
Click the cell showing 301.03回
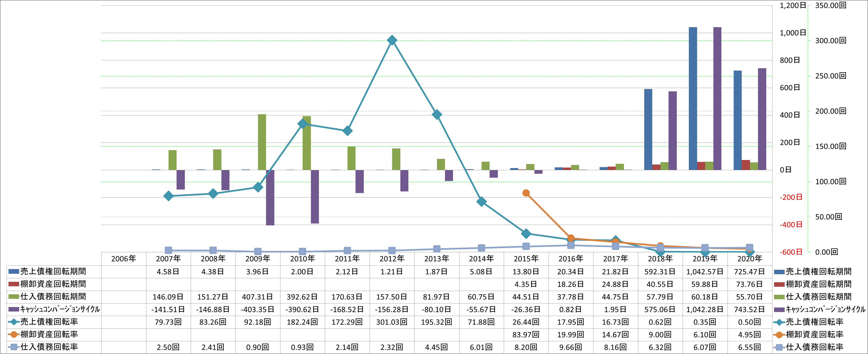click(x=392, y=322)
